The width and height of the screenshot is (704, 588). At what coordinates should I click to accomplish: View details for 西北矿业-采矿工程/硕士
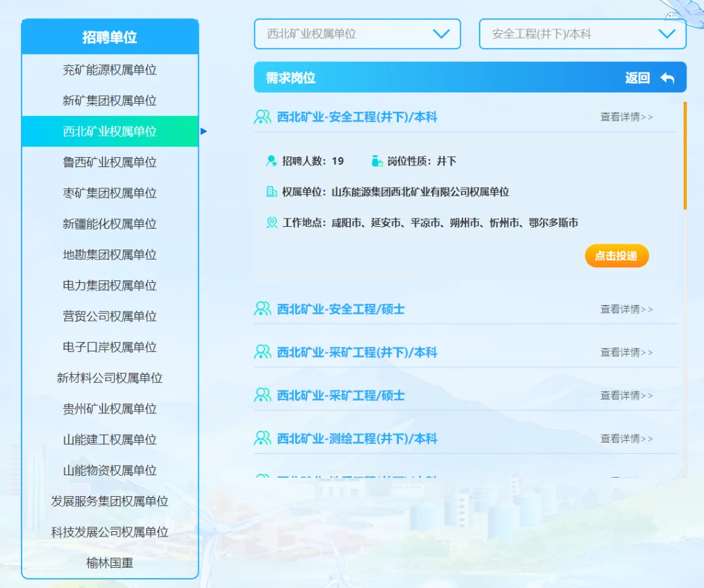627,396
